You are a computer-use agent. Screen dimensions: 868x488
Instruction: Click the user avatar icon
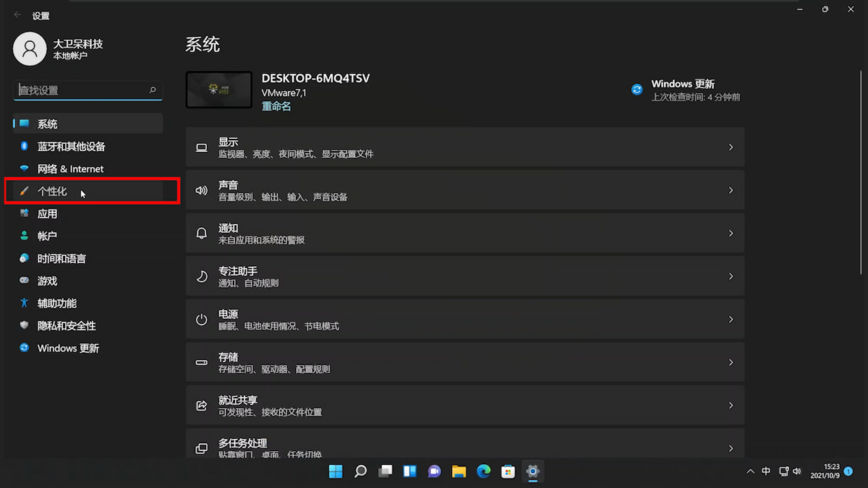click(x=30, y=48)
